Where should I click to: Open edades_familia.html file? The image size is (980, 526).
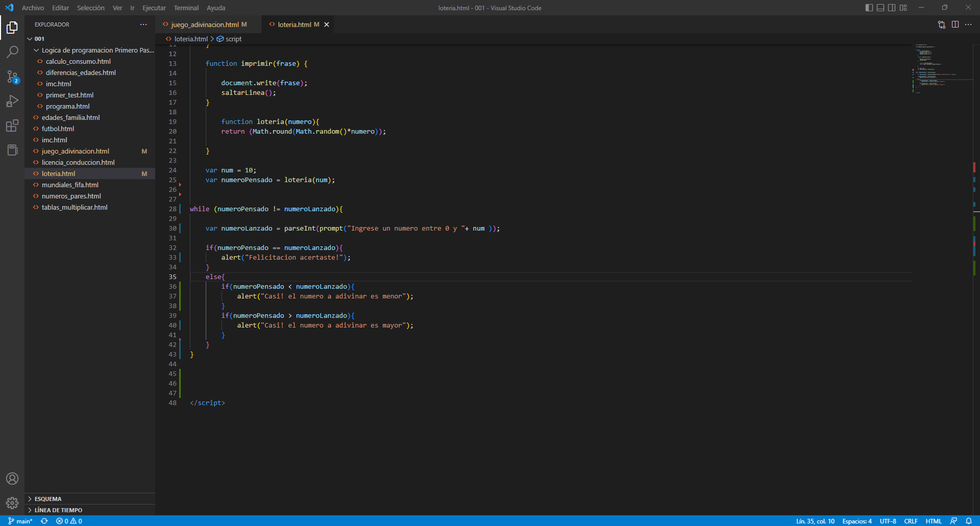click(90, 117)
